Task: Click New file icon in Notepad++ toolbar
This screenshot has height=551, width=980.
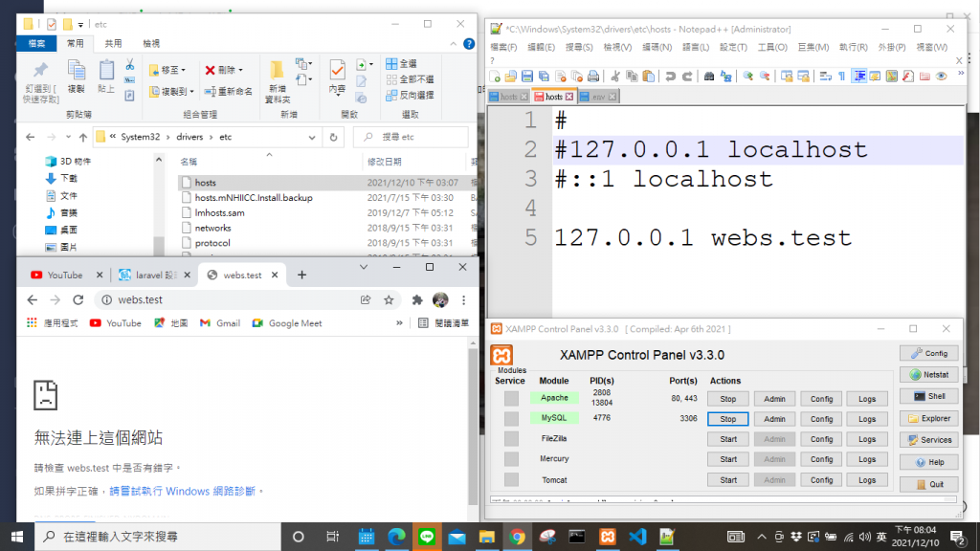Action: (x=495, y=77)
